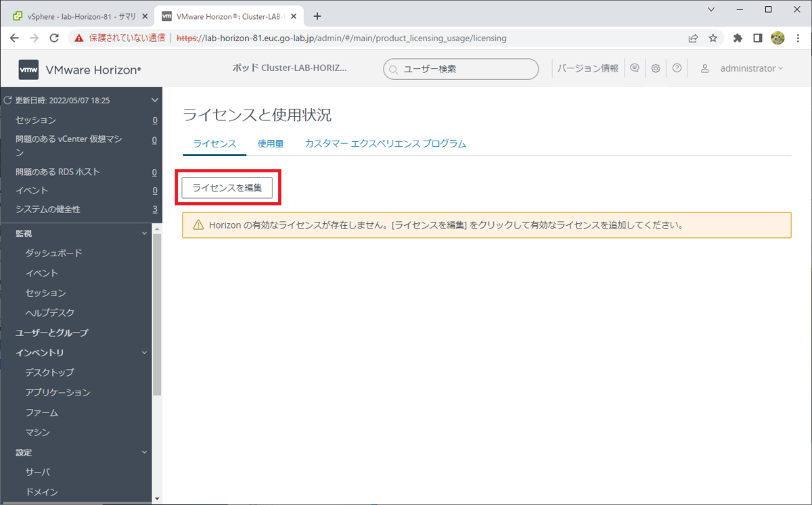Open イベント under 監視

click(41, 273)
